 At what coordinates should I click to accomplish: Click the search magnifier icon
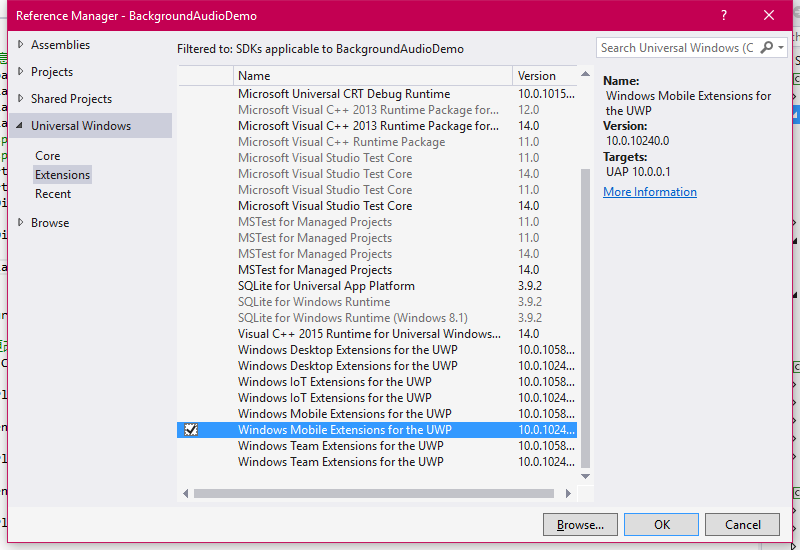point(766,47)
